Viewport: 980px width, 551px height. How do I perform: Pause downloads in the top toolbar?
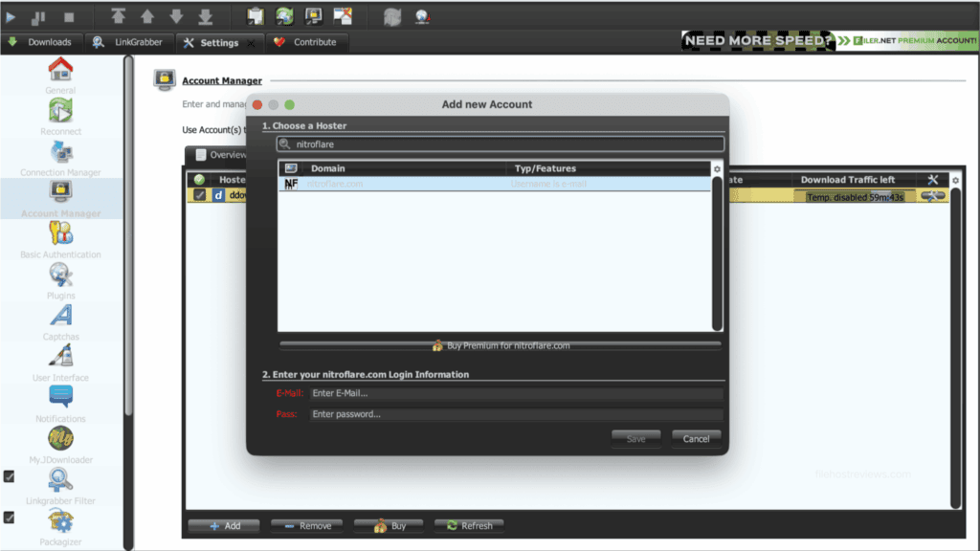(x=38, y=17)
